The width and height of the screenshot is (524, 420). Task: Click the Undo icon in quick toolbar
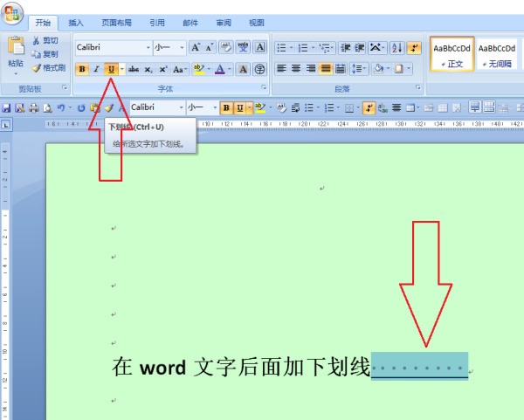[61, 108]
